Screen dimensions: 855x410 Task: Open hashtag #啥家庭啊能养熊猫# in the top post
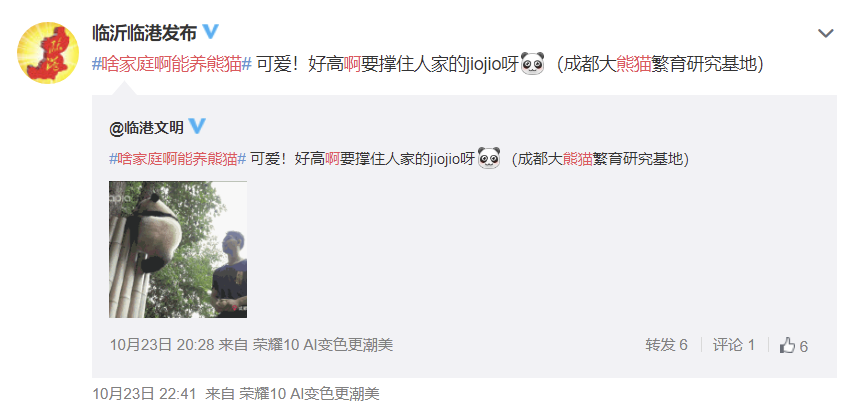coord(172,64)
